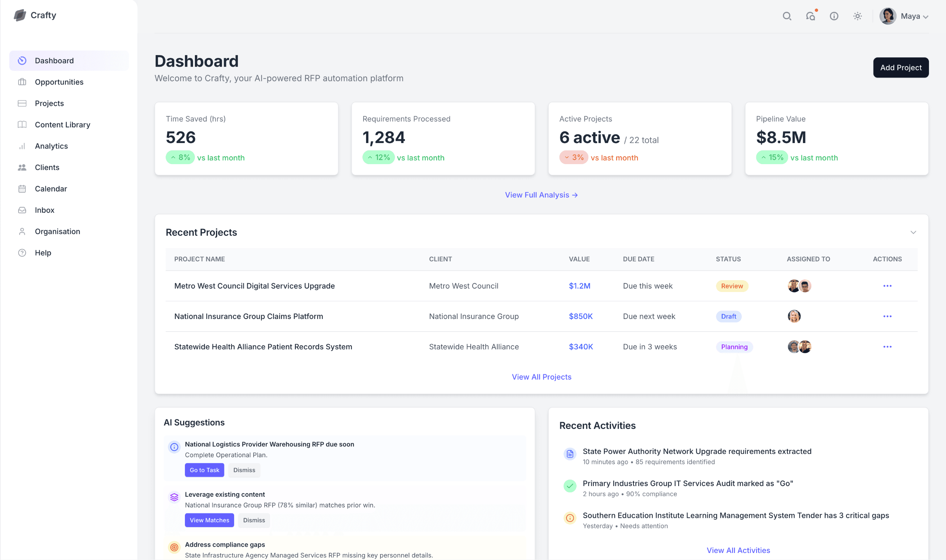
Task: Toggle the light/dark theme sun icon
Action: [x=857, y=16]
